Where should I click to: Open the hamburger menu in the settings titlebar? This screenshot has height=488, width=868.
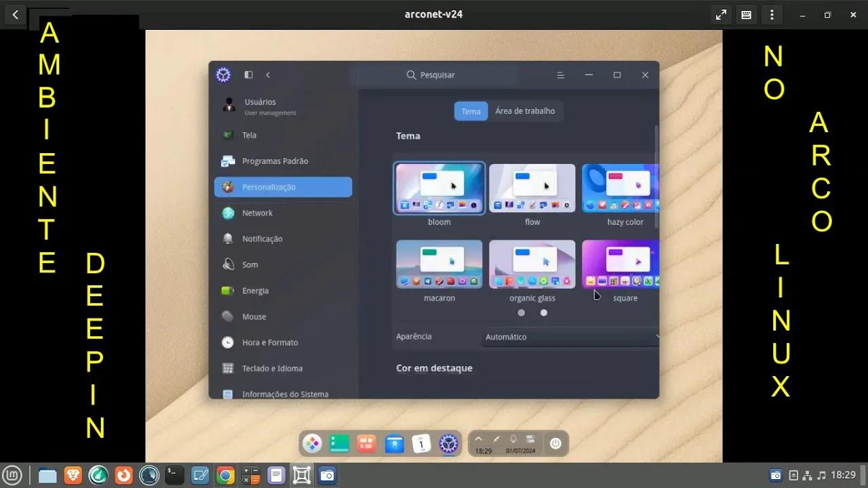(561, 75)
